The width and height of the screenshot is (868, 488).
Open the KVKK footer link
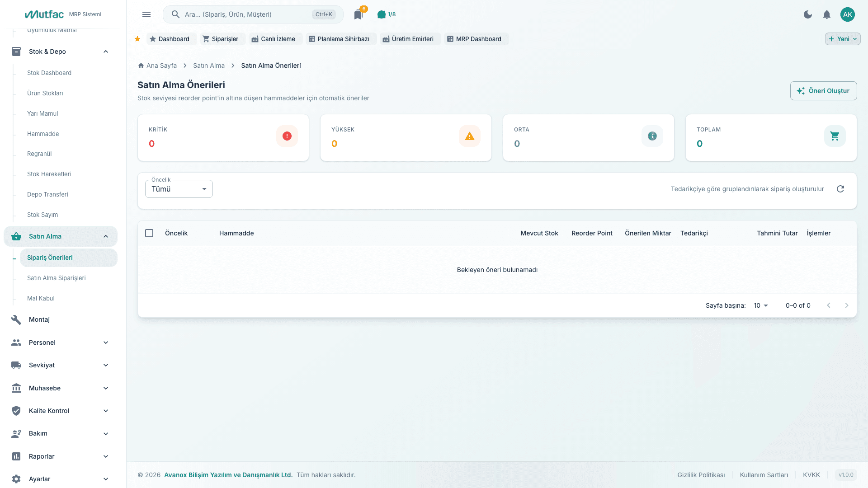[x=811, y=475]
